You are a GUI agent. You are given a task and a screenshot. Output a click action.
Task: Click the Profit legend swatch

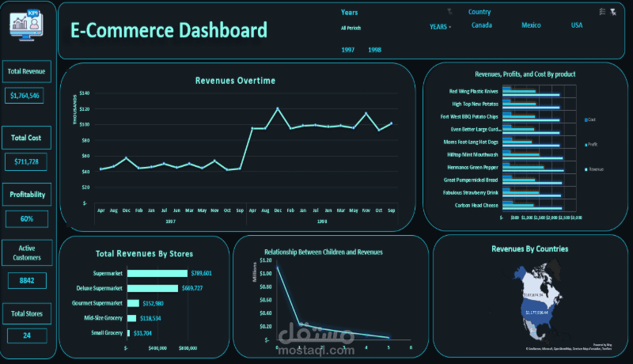586,145
